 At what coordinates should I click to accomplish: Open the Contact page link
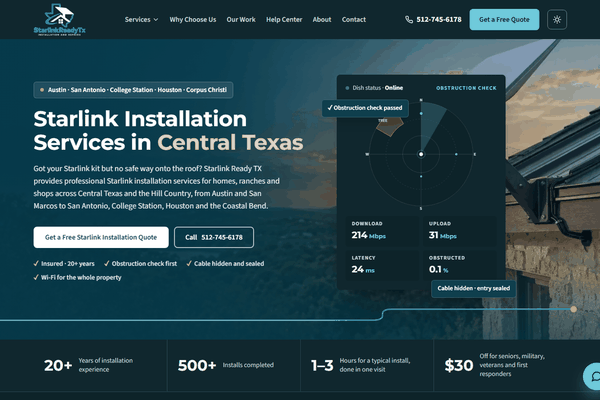(x=354, y=20)
